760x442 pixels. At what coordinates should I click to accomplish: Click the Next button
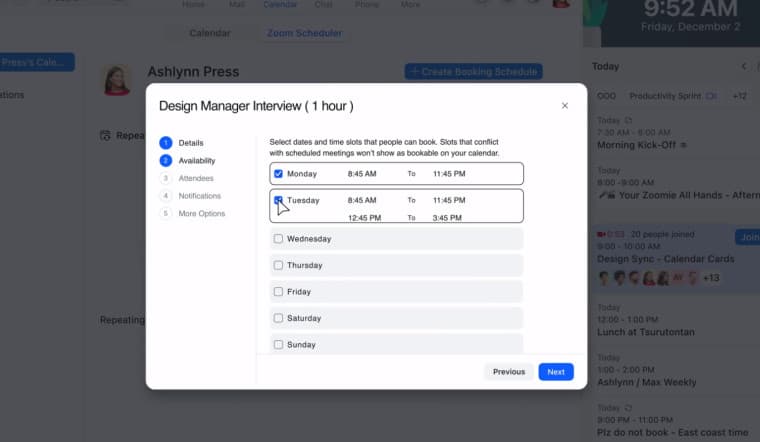(556, 372)
